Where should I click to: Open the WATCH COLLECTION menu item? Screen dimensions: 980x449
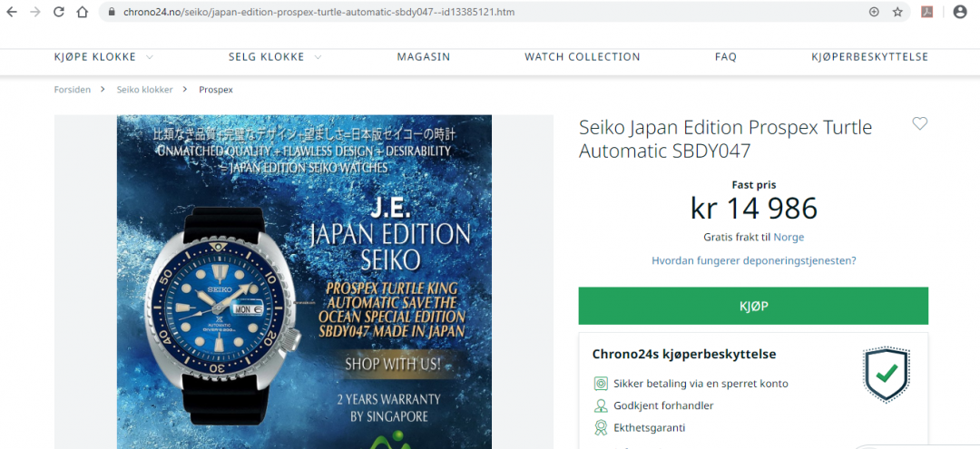coord(583,57)
